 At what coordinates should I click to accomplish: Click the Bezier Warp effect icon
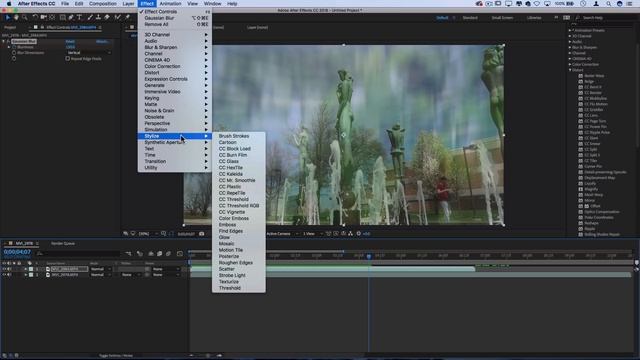[581, 76]
